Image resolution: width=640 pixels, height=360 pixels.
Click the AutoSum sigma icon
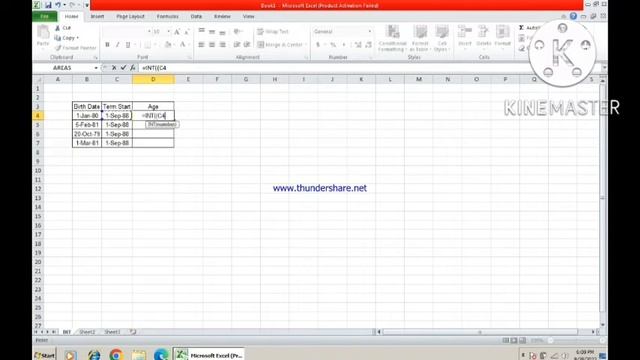tap(521, 28)
